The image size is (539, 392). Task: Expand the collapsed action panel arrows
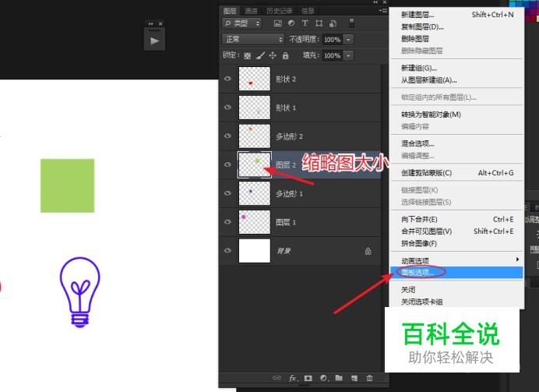[x=151, y=23]
